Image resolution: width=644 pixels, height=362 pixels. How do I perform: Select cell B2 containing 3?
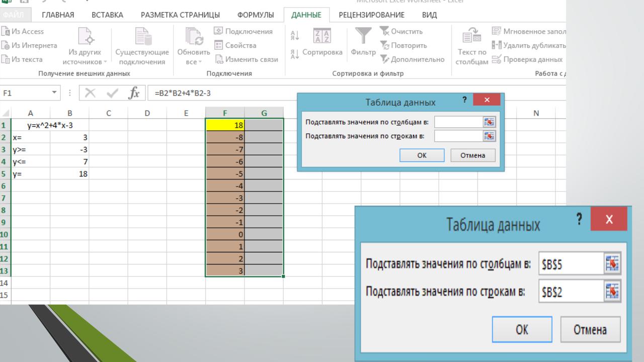(x=69, y=137)
